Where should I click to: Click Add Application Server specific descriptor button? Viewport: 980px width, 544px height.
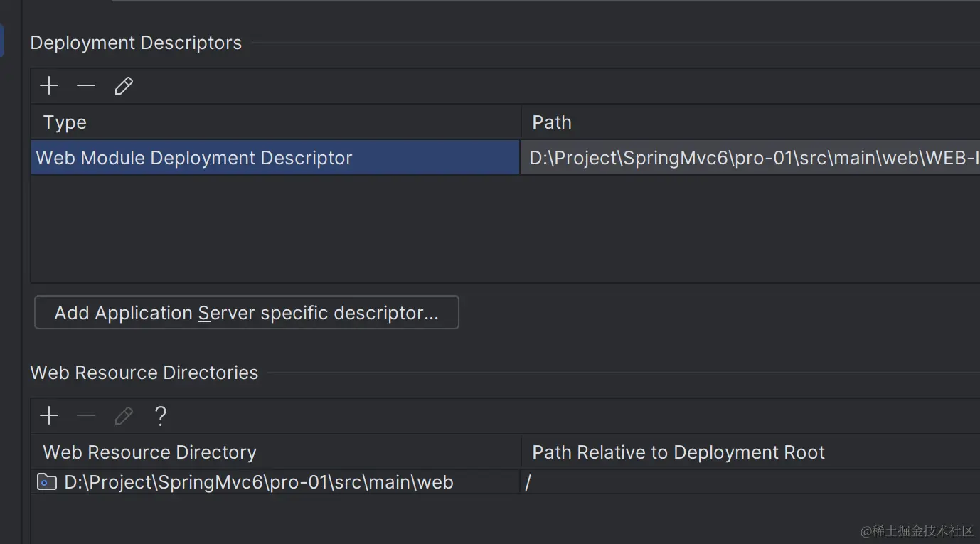click(x=246, y=313)
